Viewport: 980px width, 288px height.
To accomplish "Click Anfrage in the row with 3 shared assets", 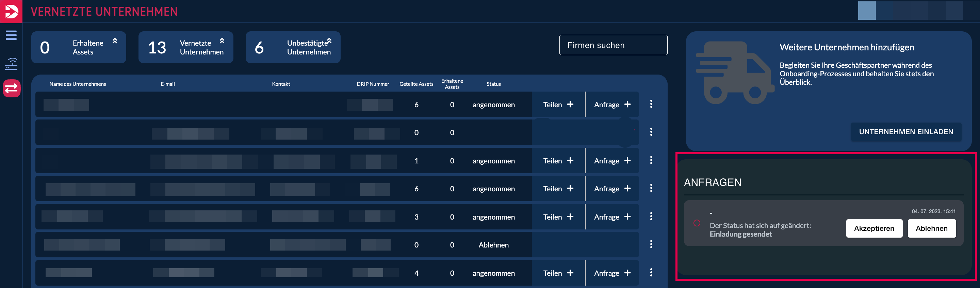I will tap(612, 217).
